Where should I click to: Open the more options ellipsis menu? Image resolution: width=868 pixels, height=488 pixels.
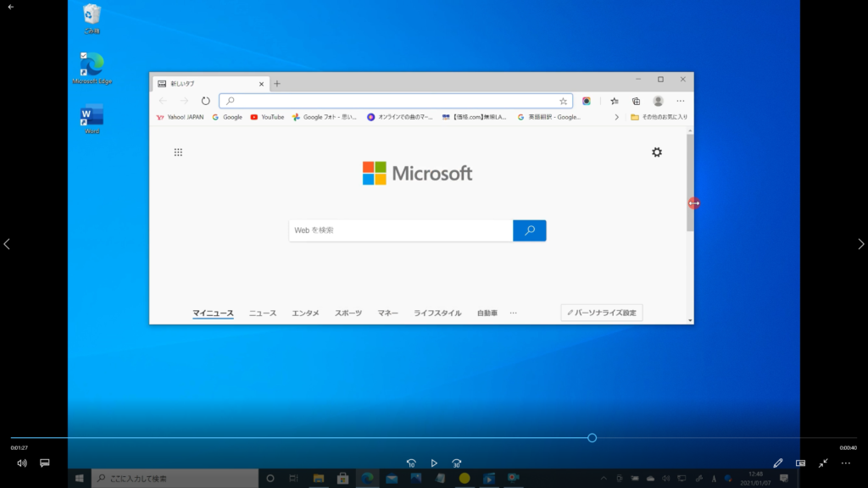click(x=845, y=463)
